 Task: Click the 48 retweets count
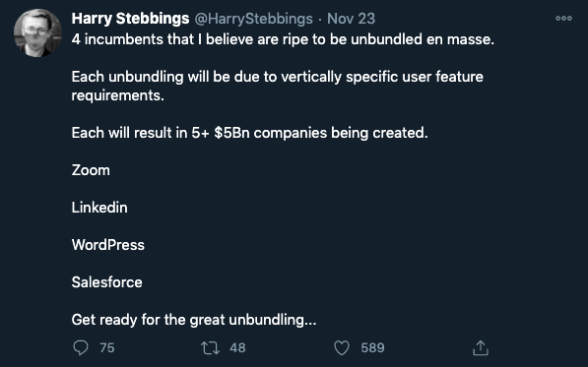point(237,348)
